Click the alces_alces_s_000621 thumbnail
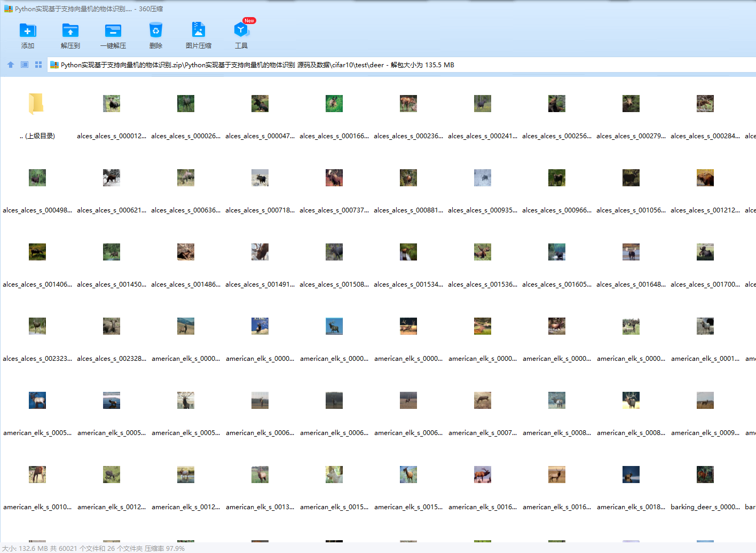The height and width of the screenshot is (553, 756). [112, 178]
